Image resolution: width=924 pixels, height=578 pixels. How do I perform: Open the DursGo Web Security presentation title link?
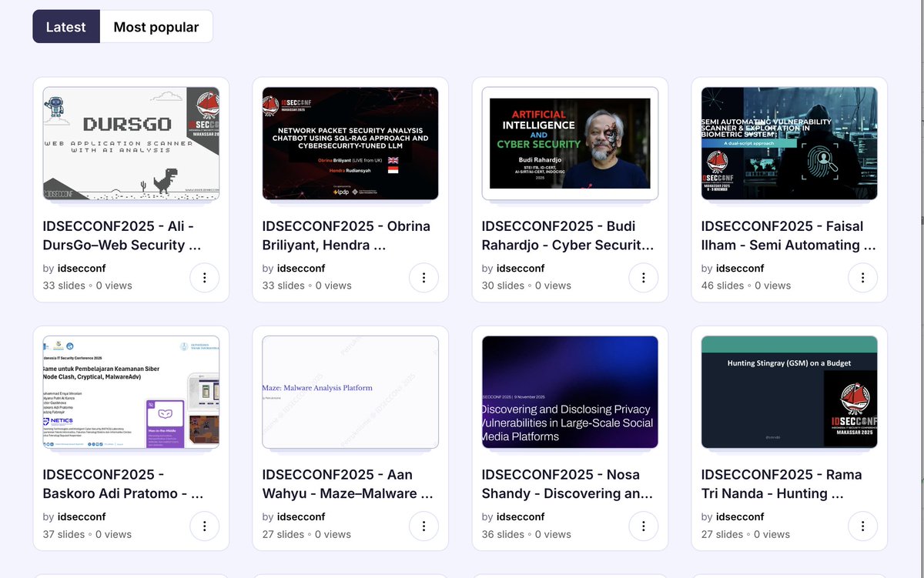click(123, 236)
